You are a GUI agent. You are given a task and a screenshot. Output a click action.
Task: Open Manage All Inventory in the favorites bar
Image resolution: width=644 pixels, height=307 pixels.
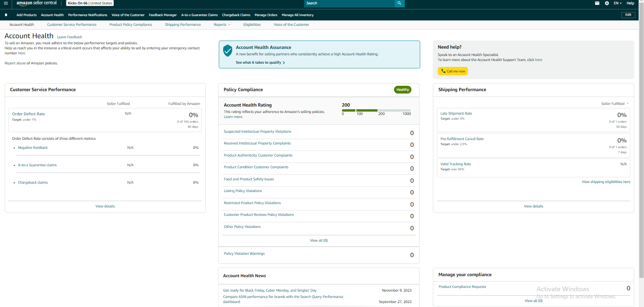coord(298,15)
